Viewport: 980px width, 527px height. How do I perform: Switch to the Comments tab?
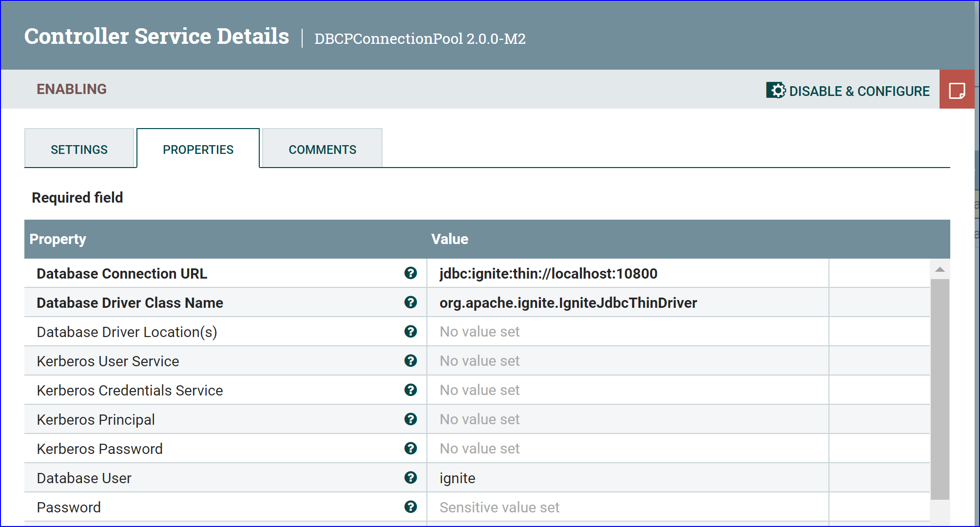tap(322, 149)
